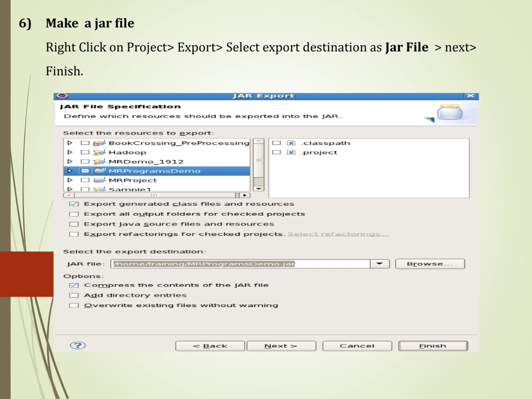Select the MRProject tree row text
This screenshot has width=532, height=399.
pyautogui.click(x=133, y=180)
